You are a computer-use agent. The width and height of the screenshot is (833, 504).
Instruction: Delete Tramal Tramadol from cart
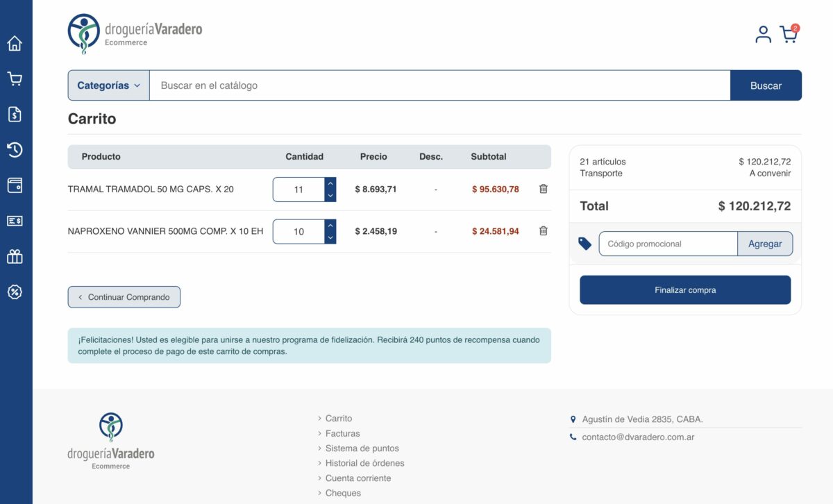(x=544, y=189)
